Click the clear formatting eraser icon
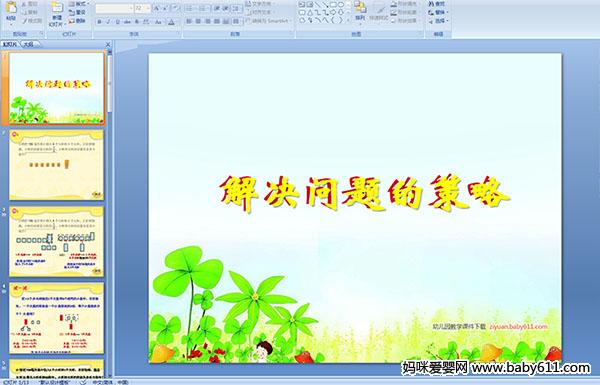 [176, 8]
